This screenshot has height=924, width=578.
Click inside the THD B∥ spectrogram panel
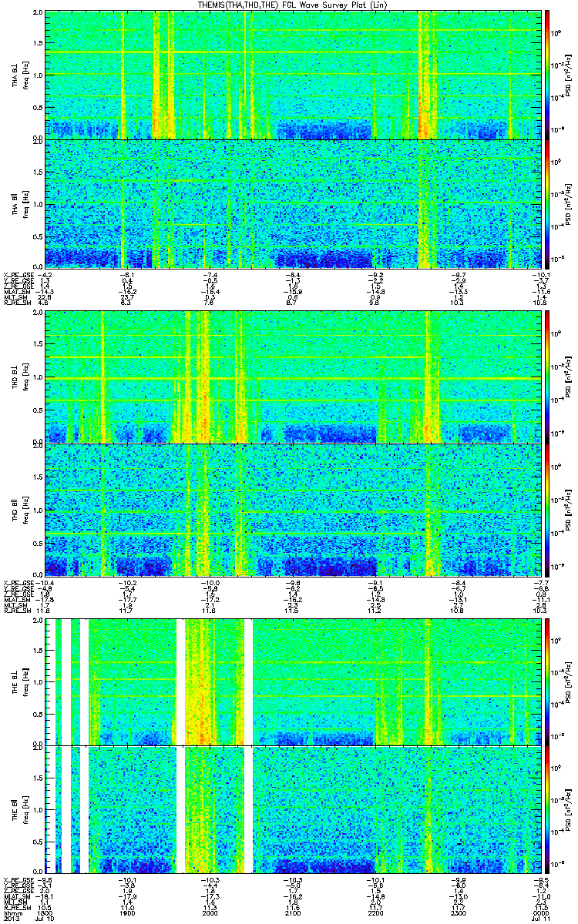coord(293,510)
